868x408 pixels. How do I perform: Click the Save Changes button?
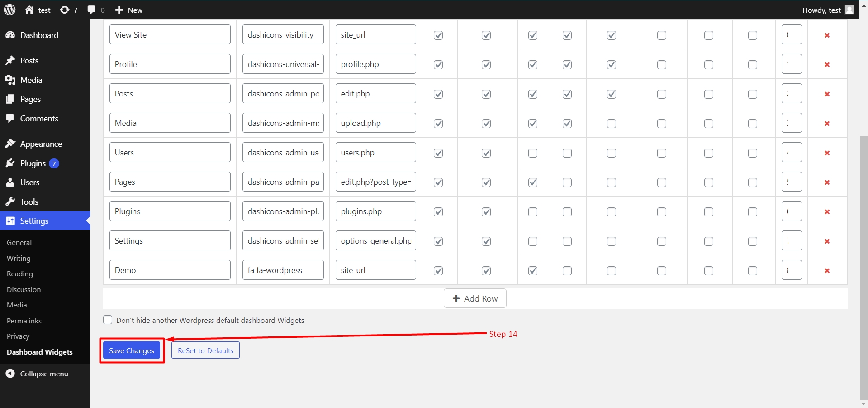click(132, 350)
